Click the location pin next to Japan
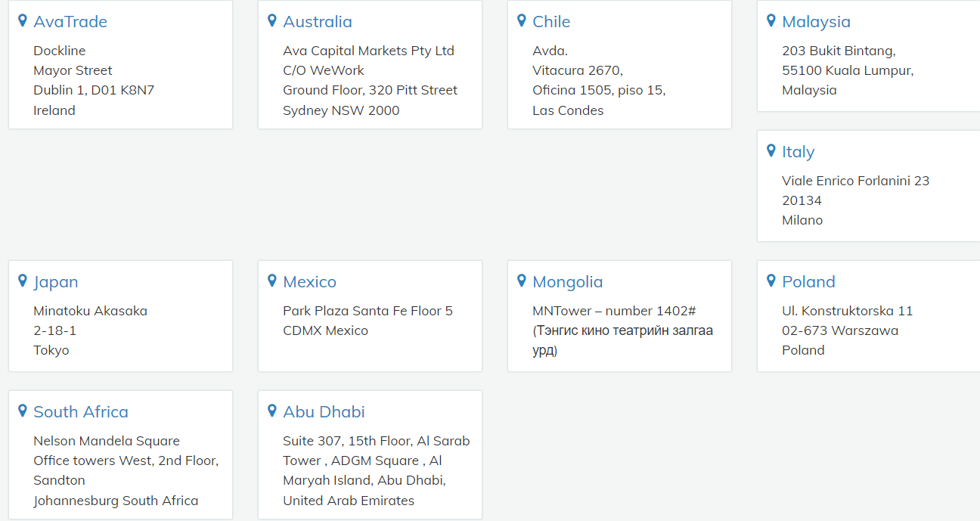Viewport: 980px width, 521px height. pyautogui.click(x=23, y=281)
